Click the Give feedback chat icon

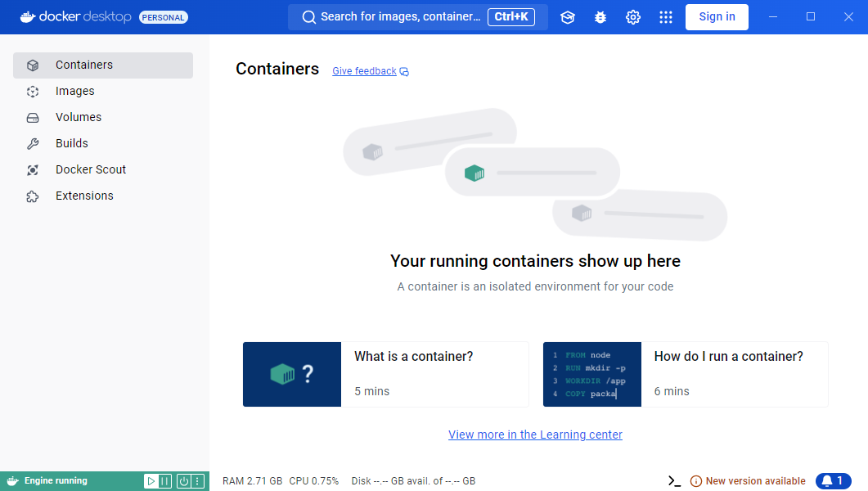[404, 72]
